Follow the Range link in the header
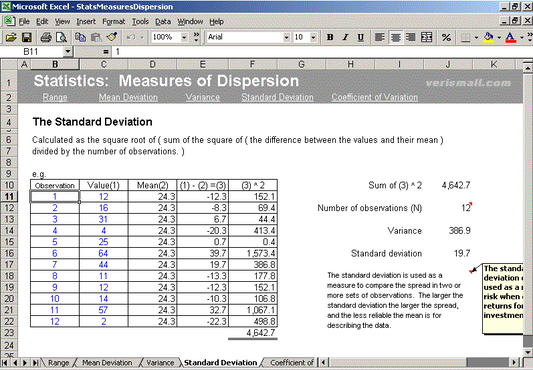 click(x=55, y=97)
